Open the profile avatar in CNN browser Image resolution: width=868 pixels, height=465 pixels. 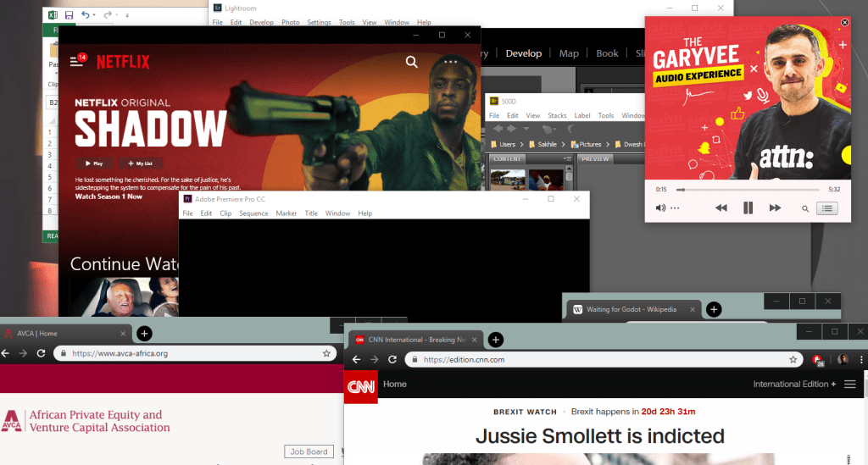tap(843, 359)
